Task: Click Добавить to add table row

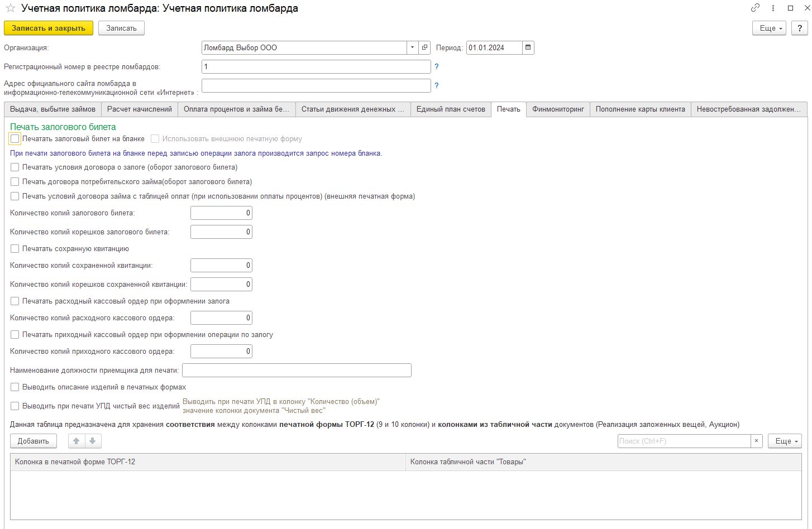Action: point(34,441)
